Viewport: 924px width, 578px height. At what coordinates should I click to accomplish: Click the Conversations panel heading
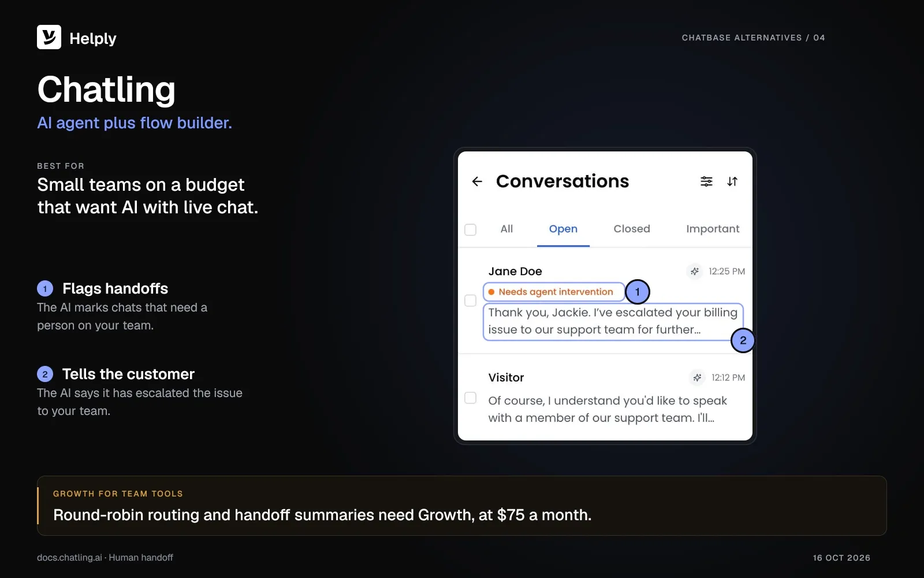[562, 181]
